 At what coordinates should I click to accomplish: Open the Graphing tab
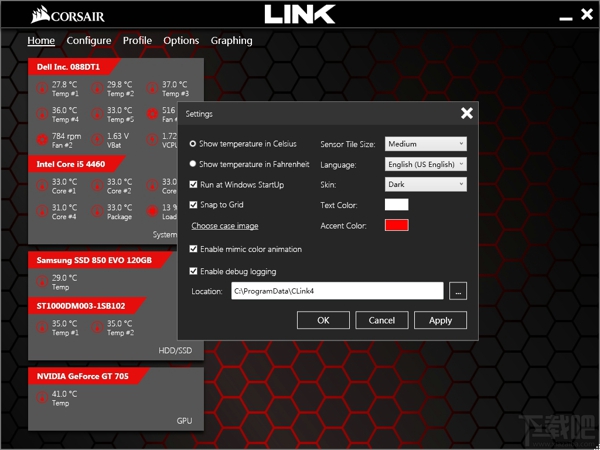(231, 41)
